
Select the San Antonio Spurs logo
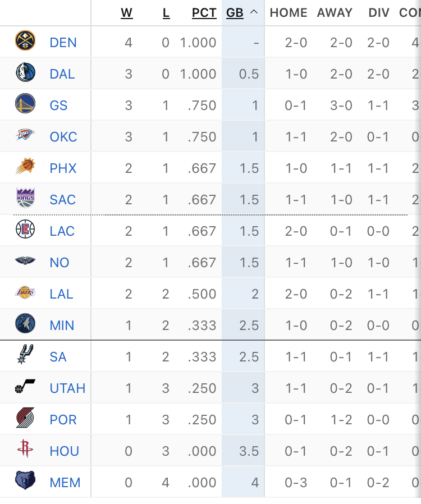coord(25,354)
